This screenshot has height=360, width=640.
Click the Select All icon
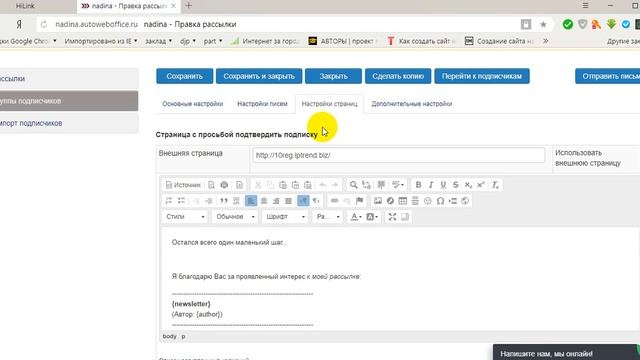(381, 185)
